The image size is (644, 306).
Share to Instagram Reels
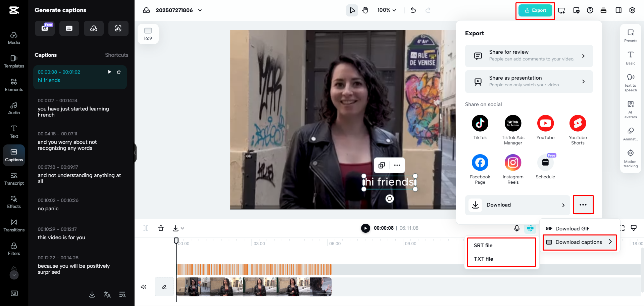tap(513, 170)
